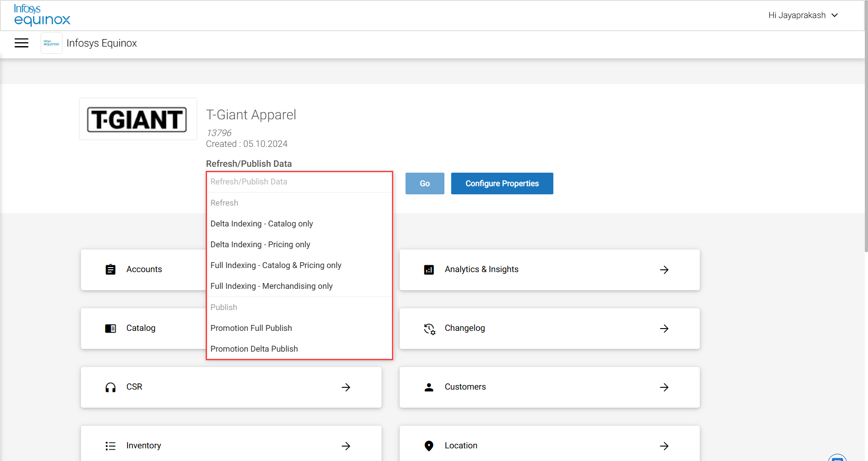
Task: Click the Refresh/Publish Data dropdown field
Action: click(x=299, y=182)
